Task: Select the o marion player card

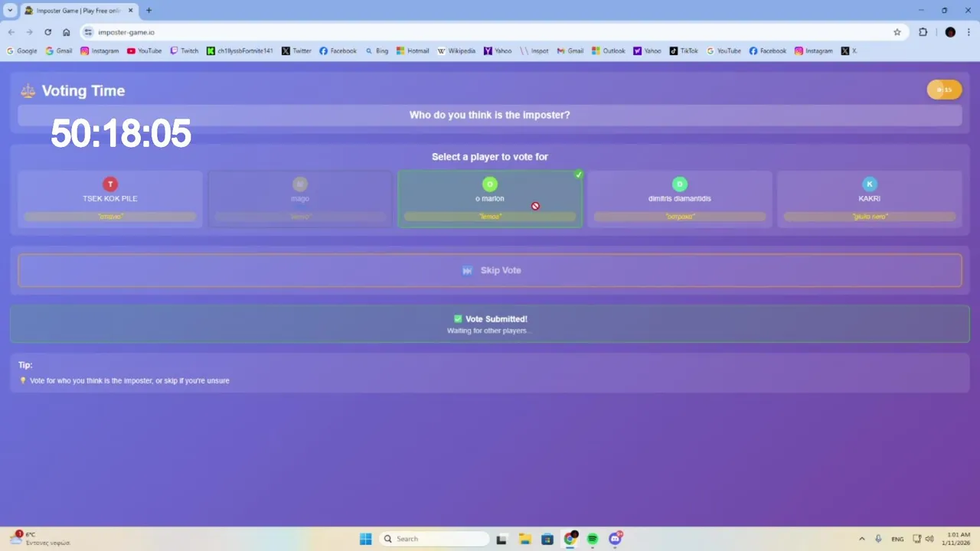Action: pos(490,199)
